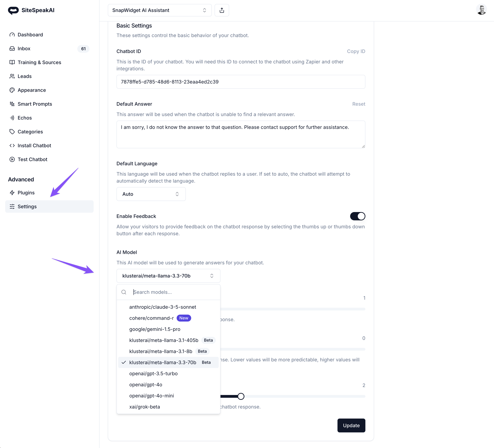
Task: Click the user profile avatar
Action: coord(481,10)
